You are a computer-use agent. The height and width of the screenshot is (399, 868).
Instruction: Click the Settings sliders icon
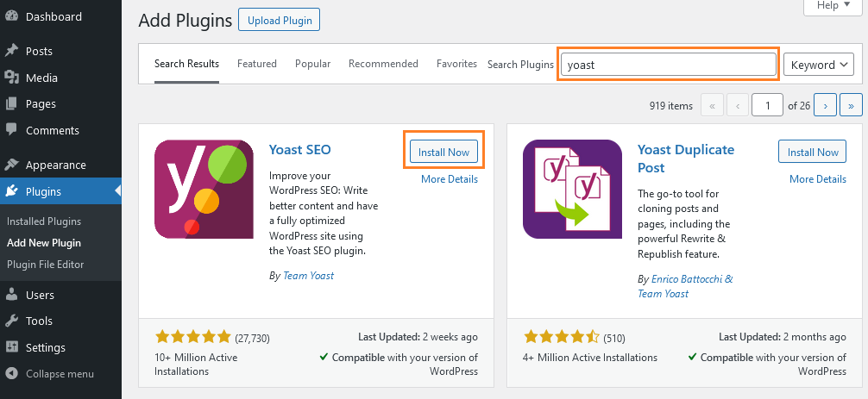pos(11,347)
